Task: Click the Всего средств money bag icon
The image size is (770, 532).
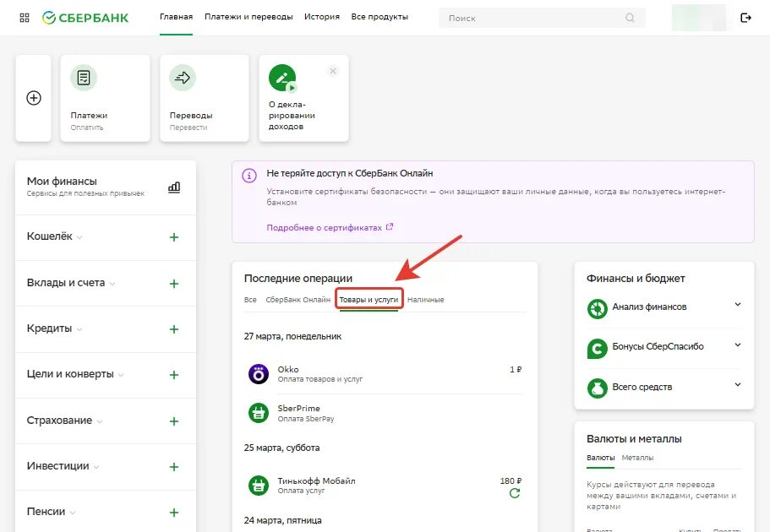Action: [597, 388]
